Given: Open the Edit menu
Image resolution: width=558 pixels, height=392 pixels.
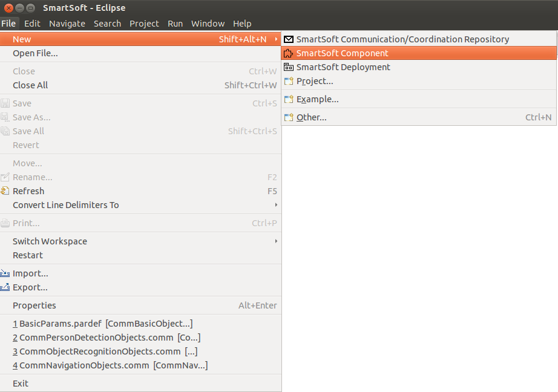Looking at the screenshot, I should point(32,24).
